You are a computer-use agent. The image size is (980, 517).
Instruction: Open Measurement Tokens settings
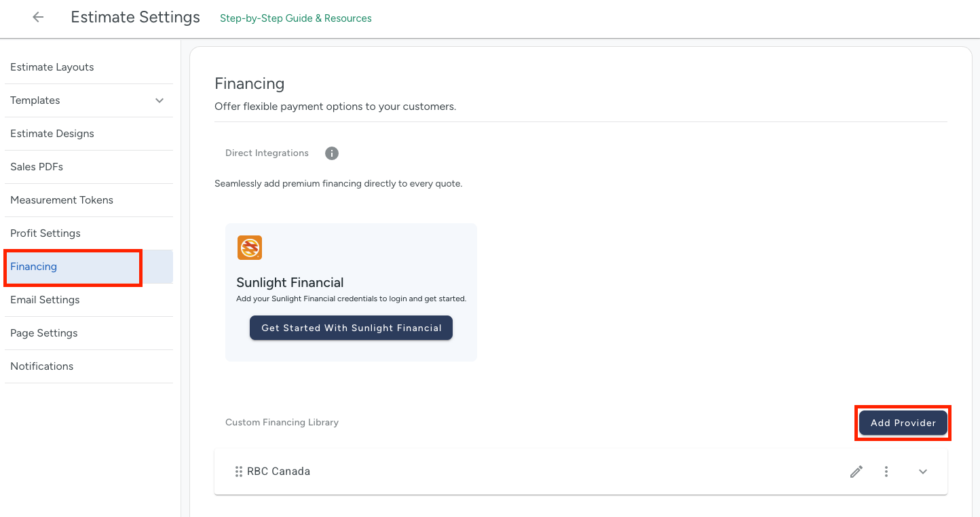pyautogui.click(x=62, y=200)
